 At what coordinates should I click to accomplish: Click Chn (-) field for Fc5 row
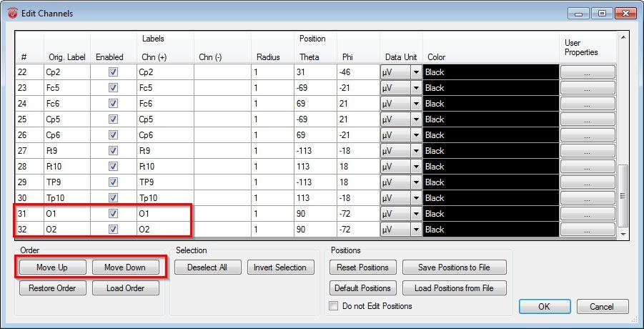tap(222, 88)
